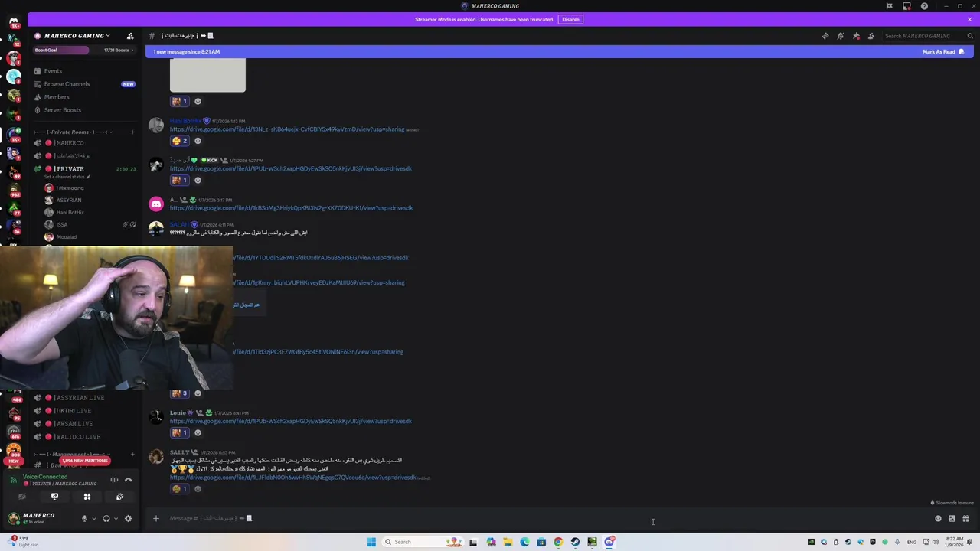Toggle the reaction with count 3
The width and height of the screenshot is (980, 551).
[180, 393]
